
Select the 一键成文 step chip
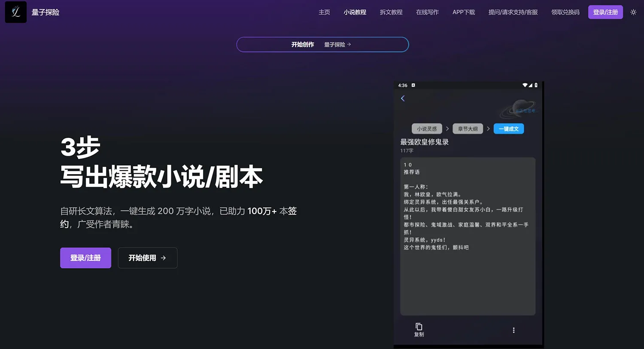[509, 129]
